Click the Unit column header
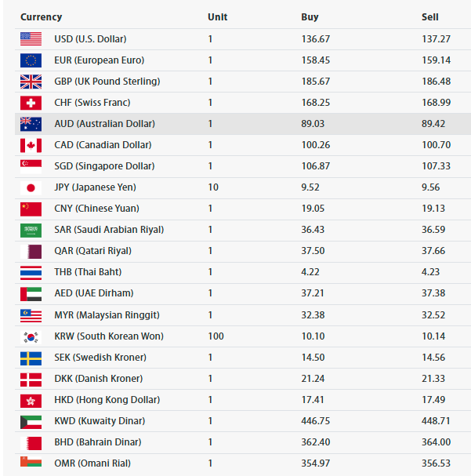The image size is (471, 476). tap(217, 17)
